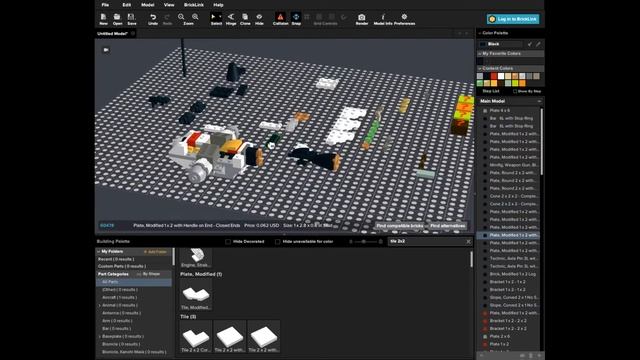
Task: Collapse the Color Palette panel
Action: [480, 33]
